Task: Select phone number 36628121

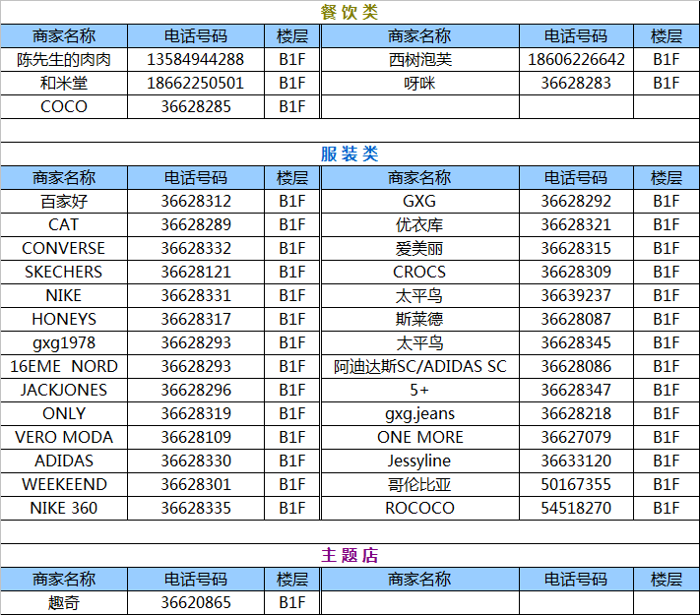Action: (x=196, y=272)
